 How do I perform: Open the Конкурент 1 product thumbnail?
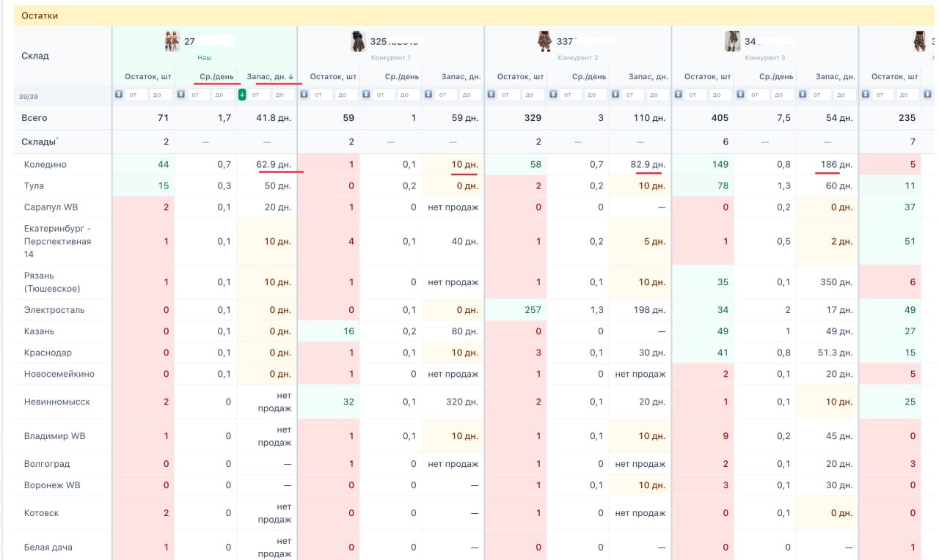click(359, 41)
